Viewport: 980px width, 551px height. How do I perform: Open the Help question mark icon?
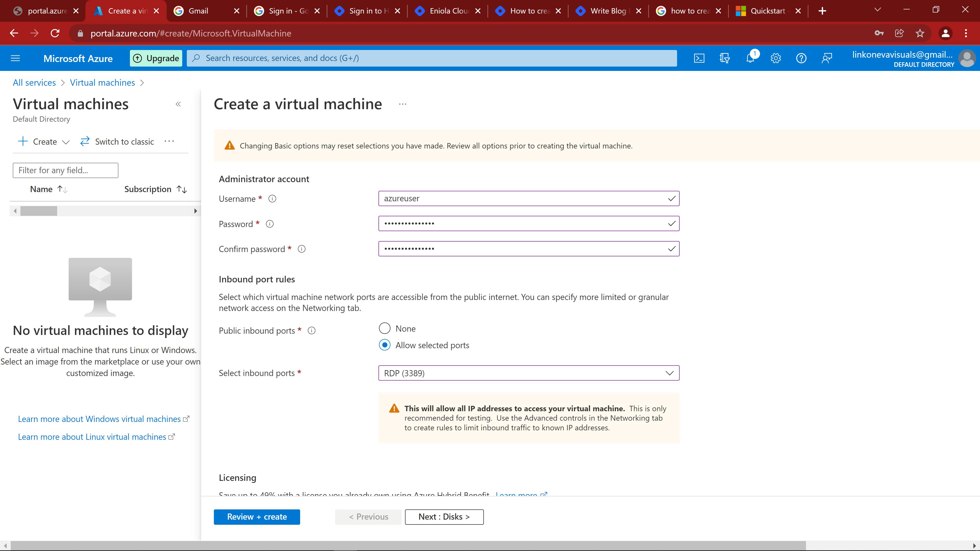[801, 58]
